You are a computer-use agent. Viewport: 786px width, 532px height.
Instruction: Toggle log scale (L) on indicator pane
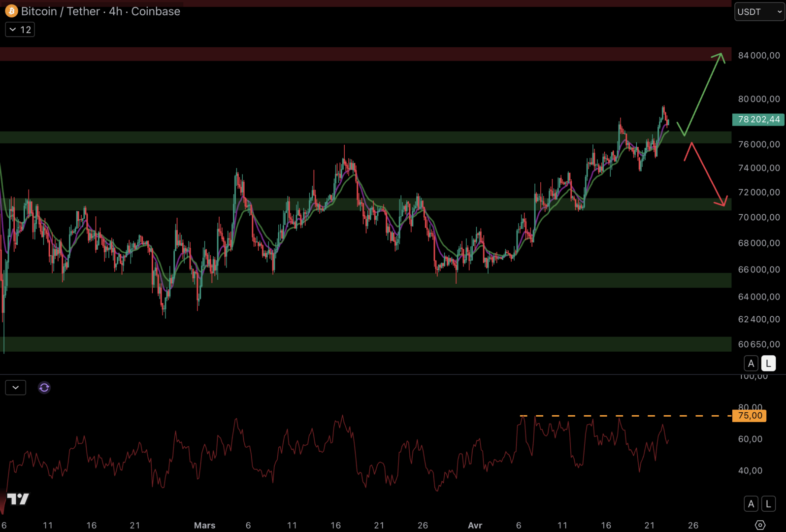point(768,503)
